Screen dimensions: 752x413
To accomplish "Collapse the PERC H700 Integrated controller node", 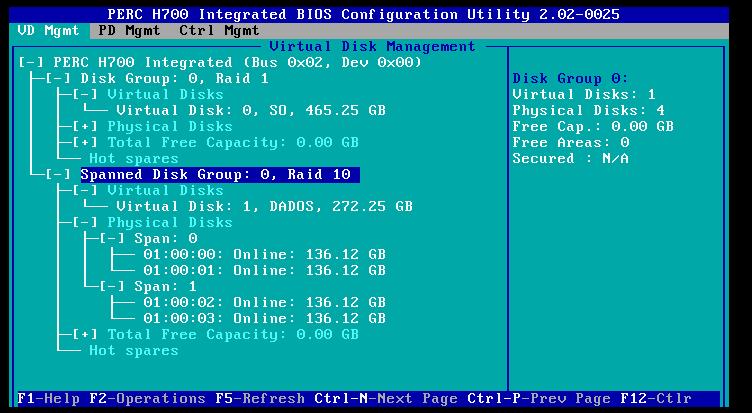I will pyautogui.click(x=30, y=62).
